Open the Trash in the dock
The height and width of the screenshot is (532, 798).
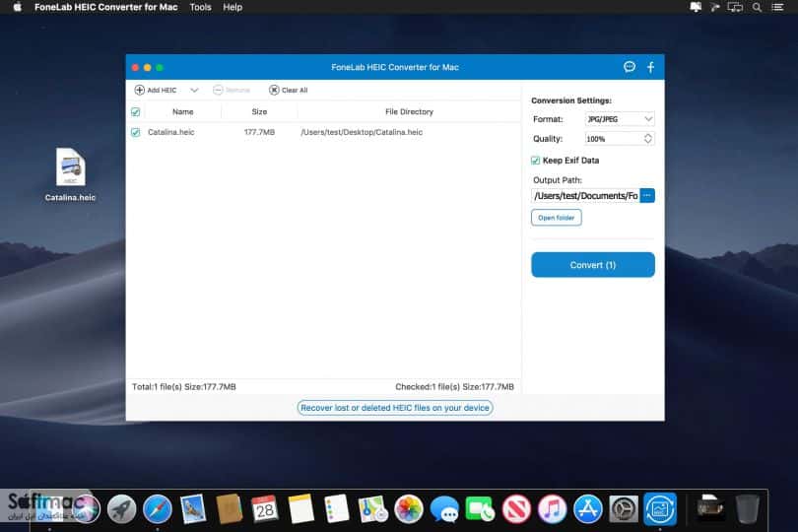pos(747,509)
